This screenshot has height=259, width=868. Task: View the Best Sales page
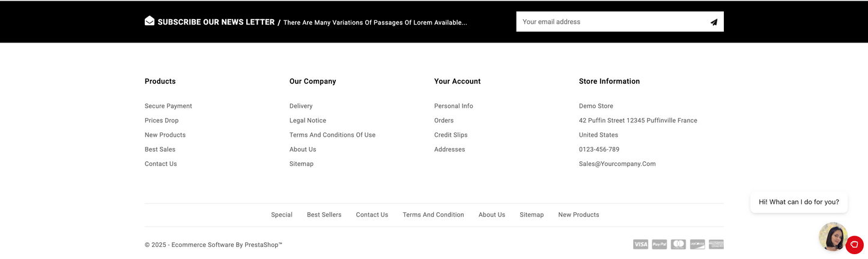(x=160, y=149)
